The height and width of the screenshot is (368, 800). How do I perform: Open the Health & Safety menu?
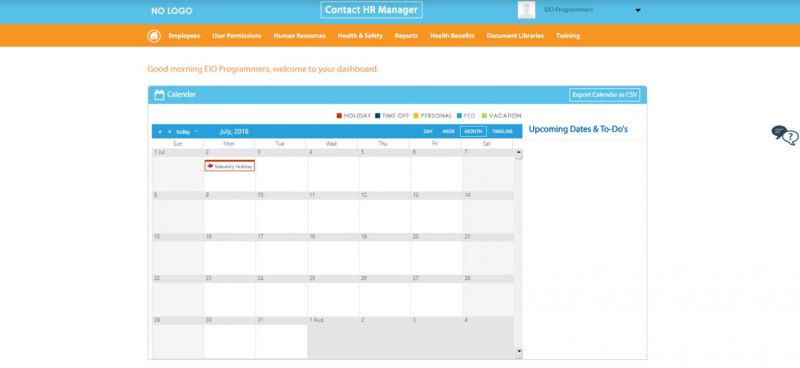360,36
